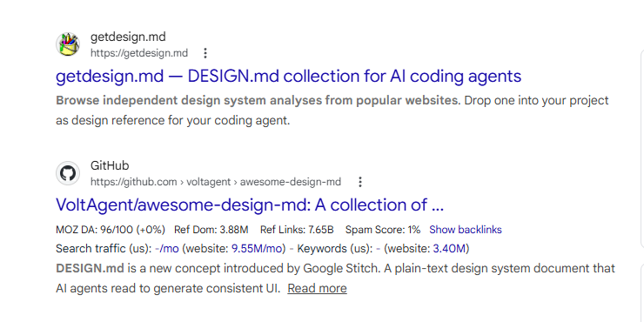Click the github.com › voltagent breadcrumb URL
This screenshot has height=322, width=644.
click(216, 182)
